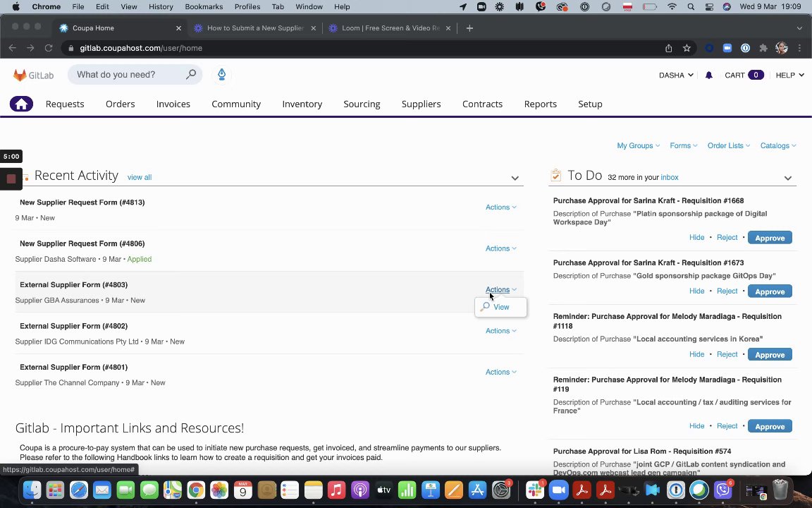Approve Requisition #1668 for Sarina Kraft
The height and width of the screenshot is (508, 812).
[x=770, y=238]
